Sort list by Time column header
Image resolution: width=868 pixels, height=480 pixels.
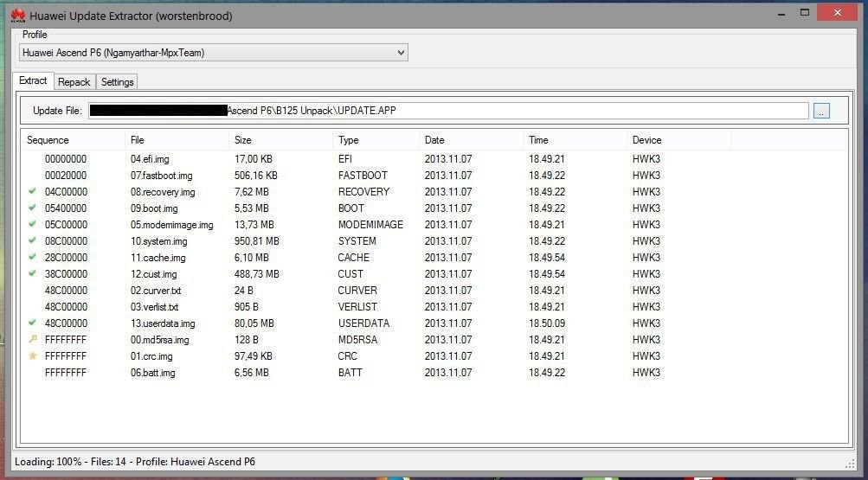point(575,140)
